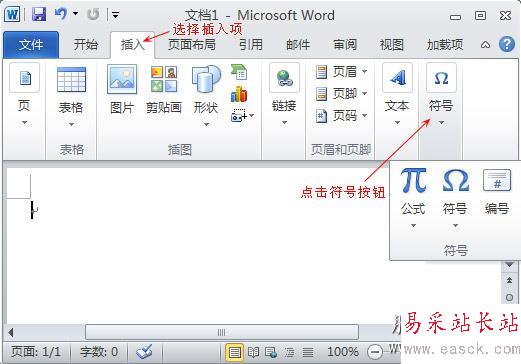Click the 文本 text group icon
Image resolution: width=521 pixels, height=364 pixels.
(397, 78)
